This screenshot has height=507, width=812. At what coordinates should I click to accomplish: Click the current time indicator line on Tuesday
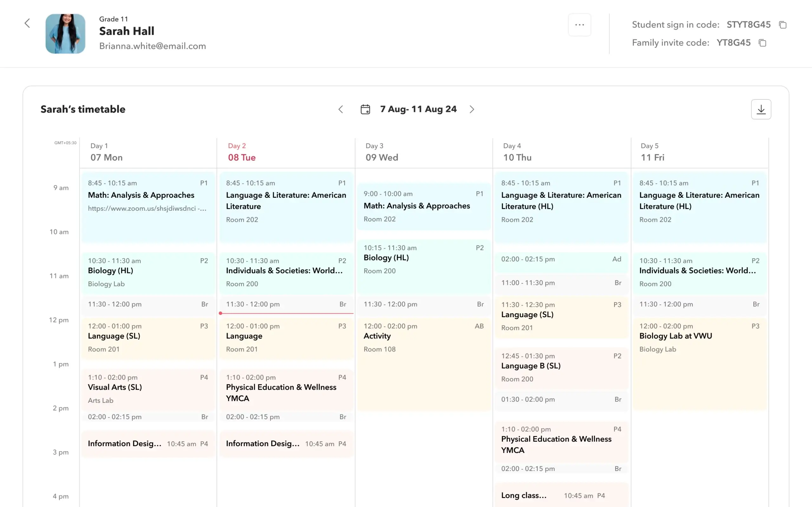click(285, 313)
